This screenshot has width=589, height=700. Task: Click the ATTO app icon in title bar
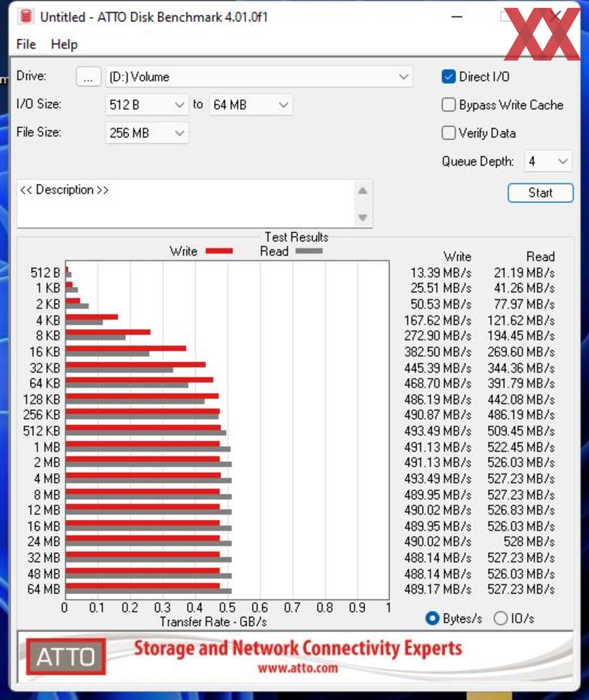pos(26,16)
